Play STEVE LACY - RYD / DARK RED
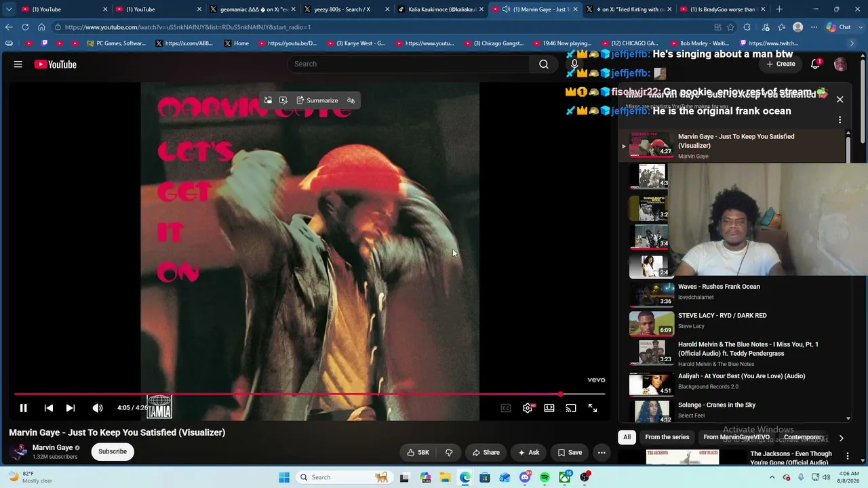The height and width of the screenshot is (488, 868). click(x=722, y=316)
